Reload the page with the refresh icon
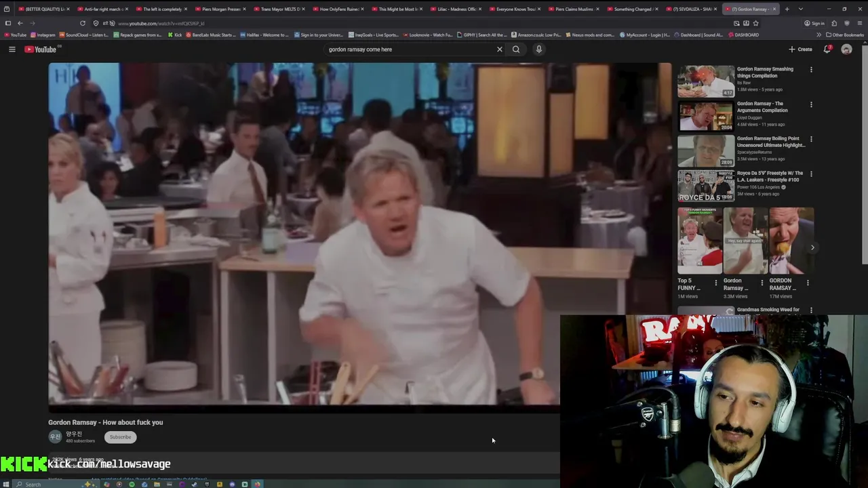Viewport: 868px width, 488px height. [x=83, y=23]
